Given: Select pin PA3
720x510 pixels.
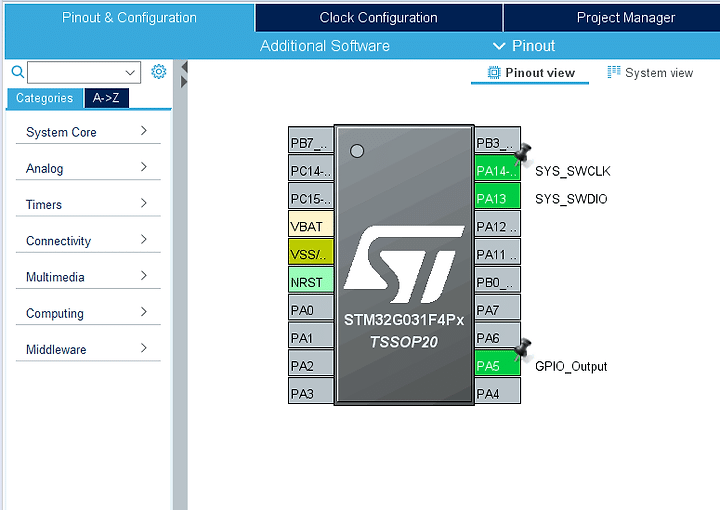Looking at the screenshot, I should click(x=311, y=391).
